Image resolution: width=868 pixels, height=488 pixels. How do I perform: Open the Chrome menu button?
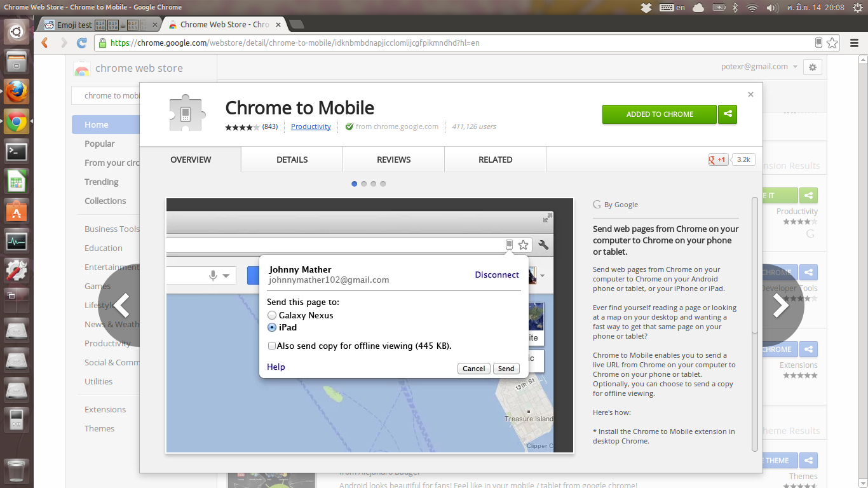855,43
